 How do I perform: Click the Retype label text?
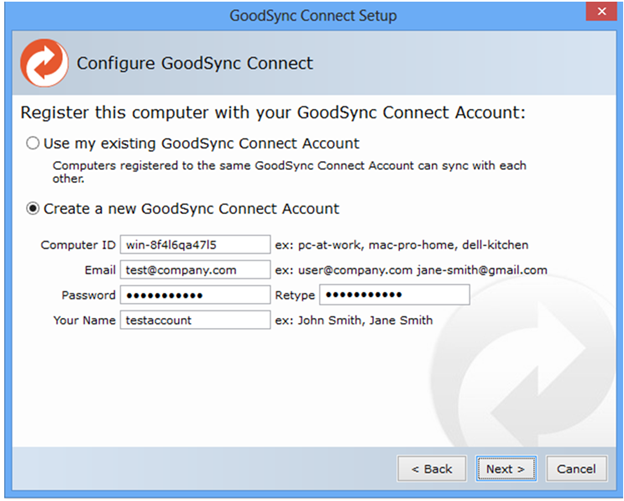(295, 295)
